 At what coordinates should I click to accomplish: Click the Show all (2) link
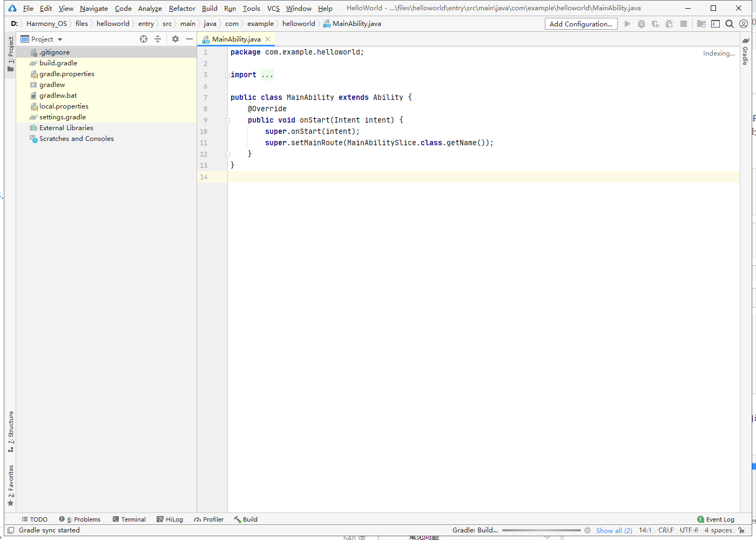click(614, 530)
